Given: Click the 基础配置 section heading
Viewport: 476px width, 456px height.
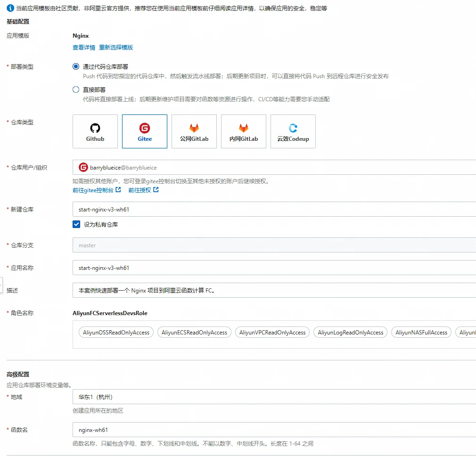Looking at the screenshot, I should 18,22.
